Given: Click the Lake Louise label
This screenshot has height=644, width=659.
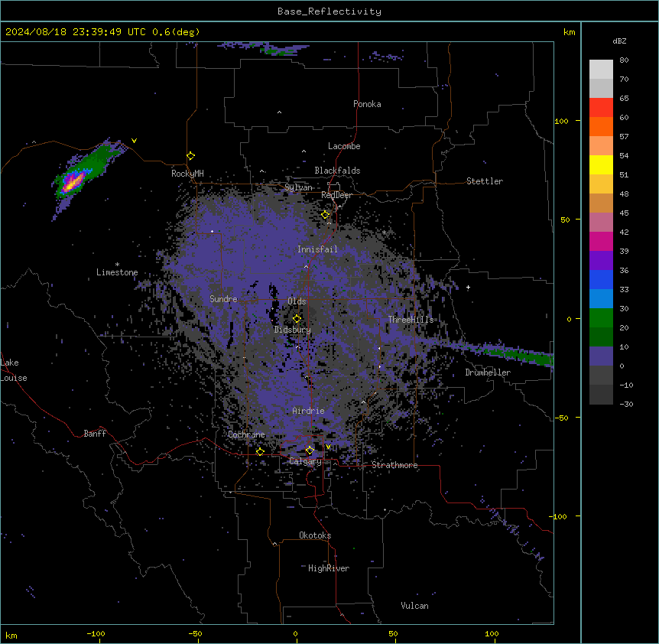Looking at the screenshot, I should pyautogui.click(x=14, y=370).
